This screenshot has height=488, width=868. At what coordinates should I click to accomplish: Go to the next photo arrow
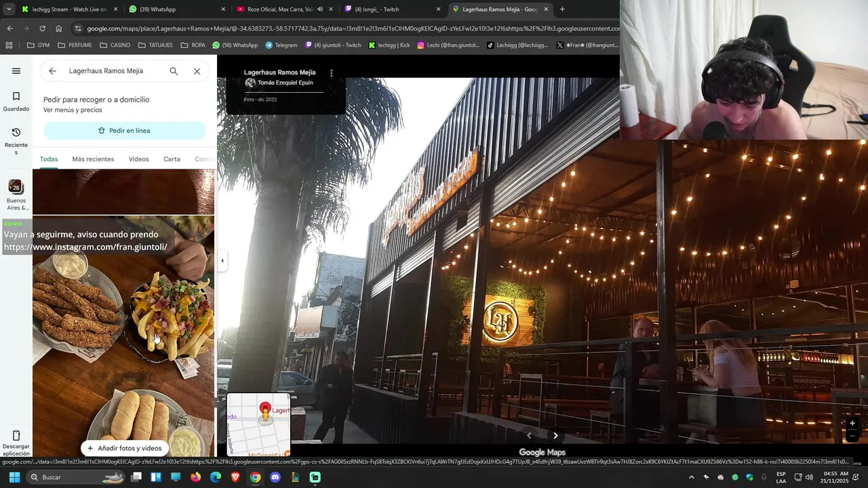555,436
